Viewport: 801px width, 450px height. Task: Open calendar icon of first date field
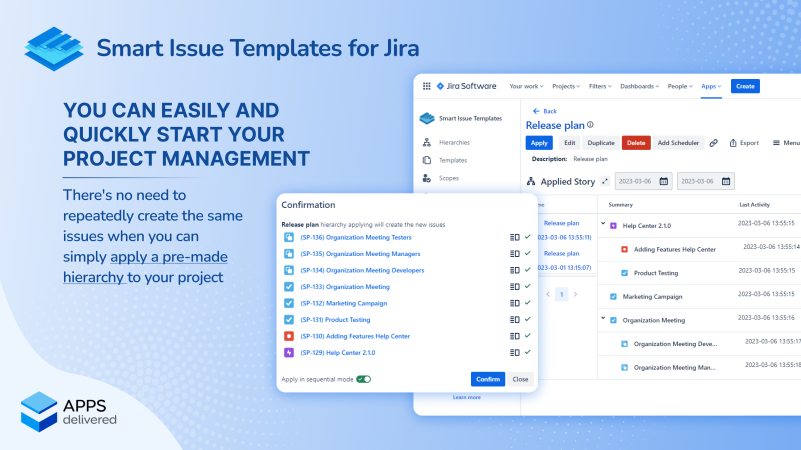tap(664, 181)
